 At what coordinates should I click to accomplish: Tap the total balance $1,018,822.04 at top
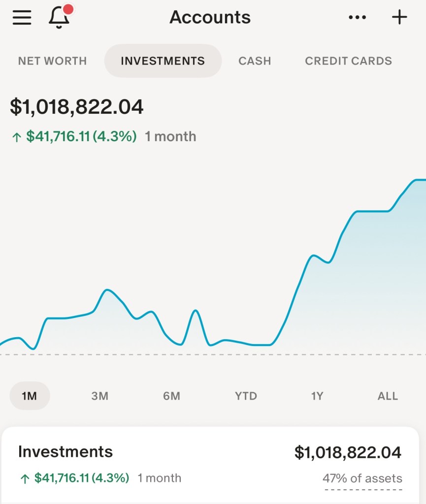click(x=77, y=107)
